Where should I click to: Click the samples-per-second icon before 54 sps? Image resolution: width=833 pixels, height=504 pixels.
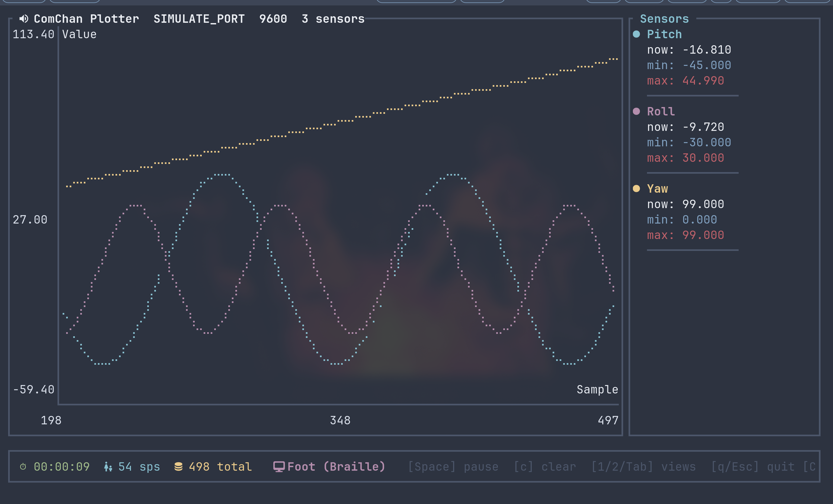(108, 467)
